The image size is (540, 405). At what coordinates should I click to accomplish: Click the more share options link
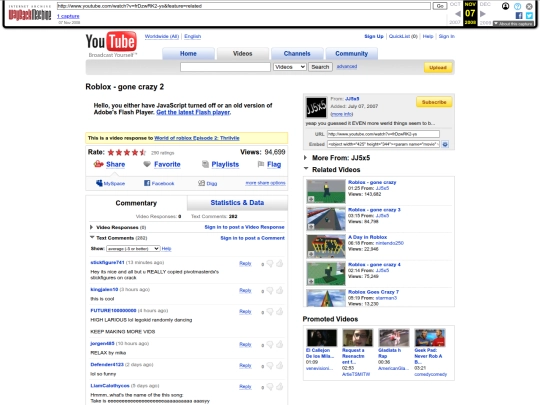pyautogui.click(x=265, y=183)
